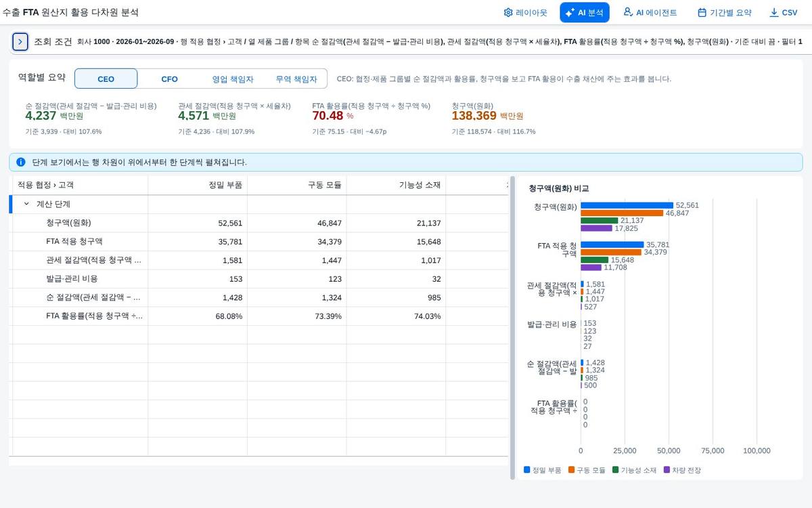The width and height of the screenshot is (812, 508).
Task: Click the table's vertical scrollbar
Action: 512,327
